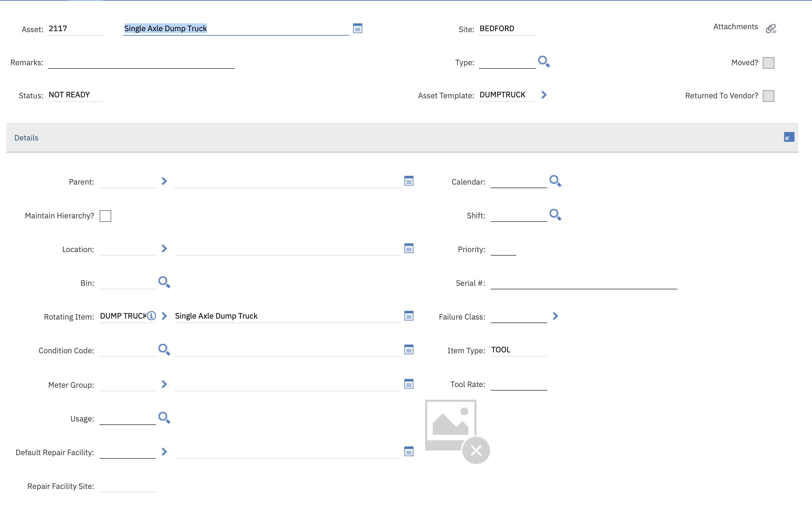The image size is (812, 510).
Task: Click the Attachments label link
Action: [x=735, y=27]
